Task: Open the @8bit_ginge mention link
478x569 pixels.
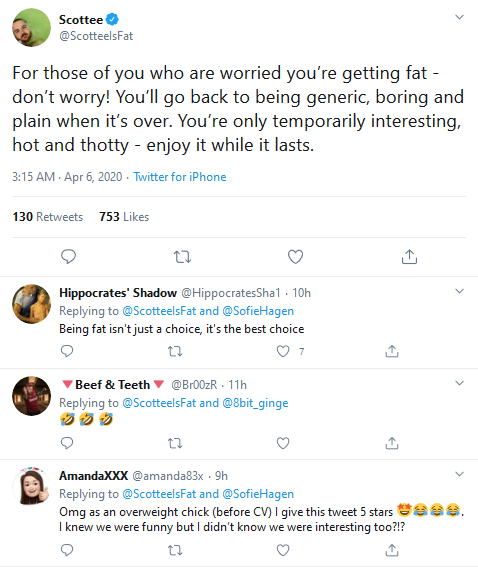Action: pos(255,403)
